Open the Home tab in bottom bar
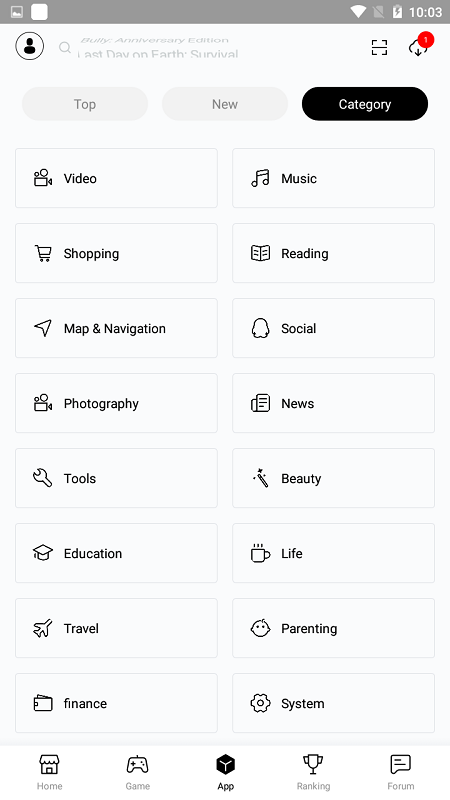The height and width of the screenshot is (800, 450). 49,772
